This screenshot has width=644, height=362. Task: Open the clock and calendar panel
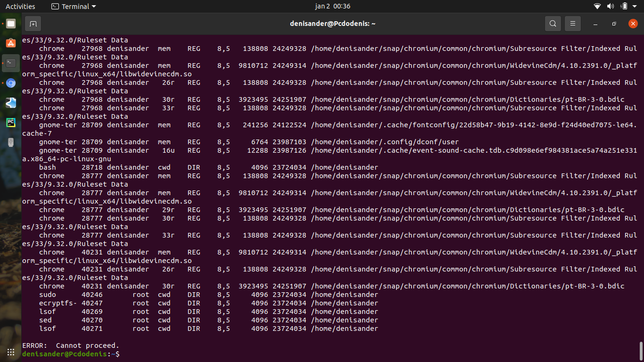coord(332,7)
